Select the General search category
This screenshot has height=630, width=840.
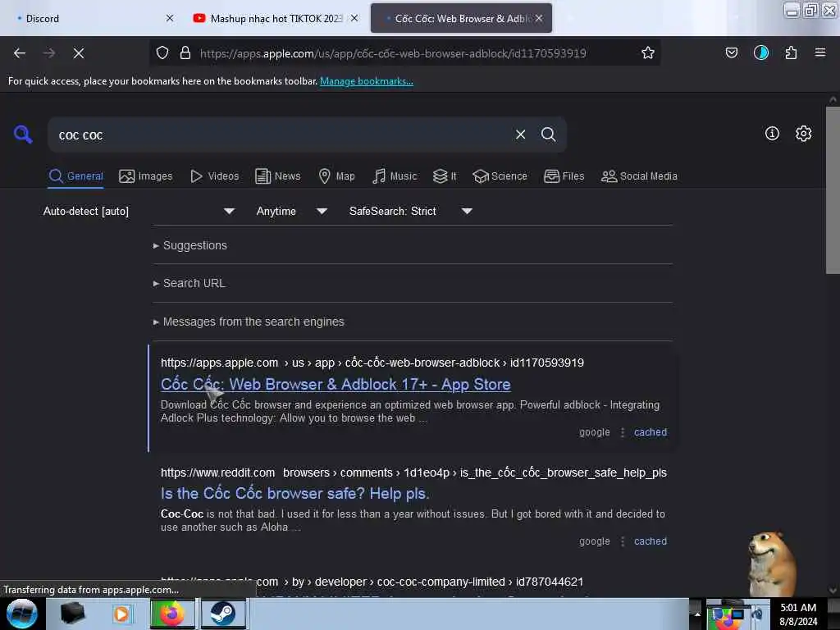(75, 176)
